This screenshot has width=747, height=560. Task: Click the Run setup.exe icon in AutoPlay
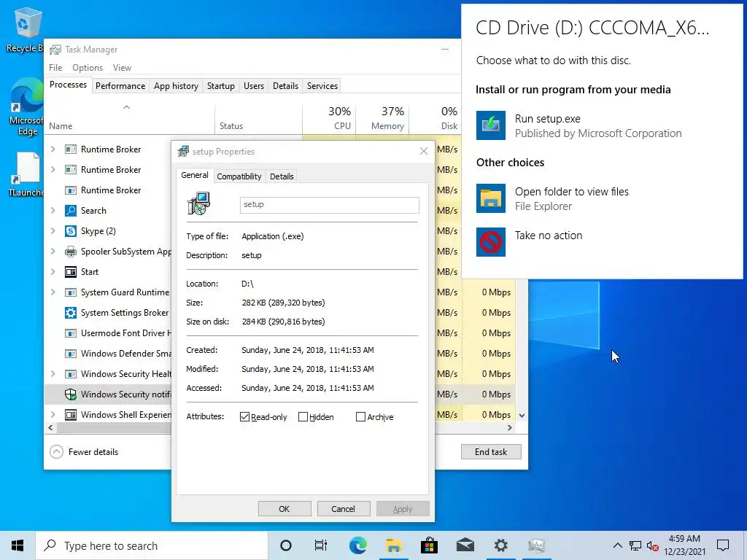[x=491, y=125]
